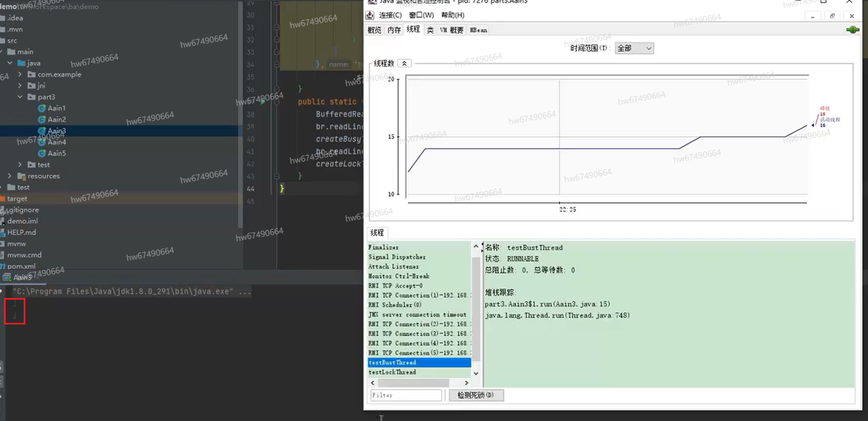Open the Aain4 class file
Image resolution: width=868 pixels, height=421 pixels.
[x=56, y=142]
